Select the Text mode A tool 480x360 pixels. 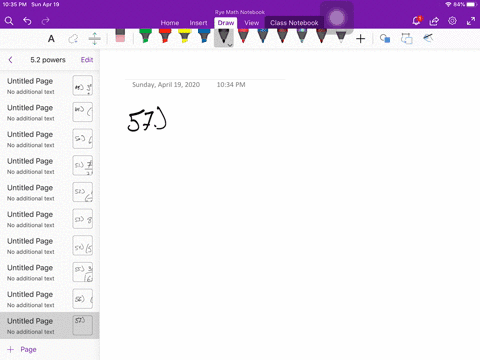click(51, 39)
